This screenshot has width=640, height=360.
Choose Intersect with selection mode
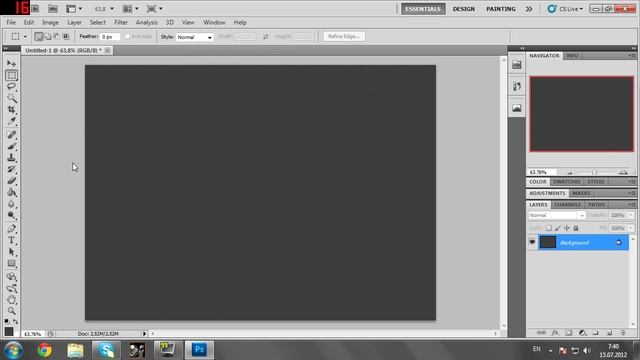(x=66, y=36)
